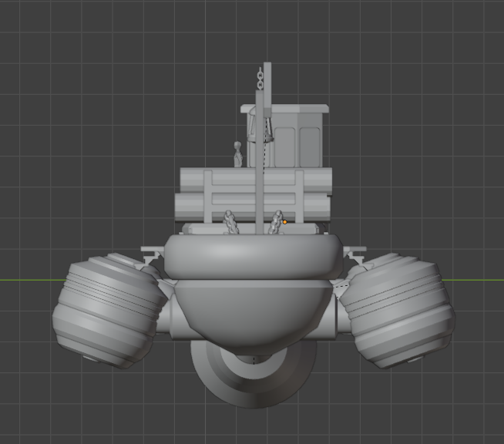
Task: Click the orange object origin dot
Action: coord(284,222)
